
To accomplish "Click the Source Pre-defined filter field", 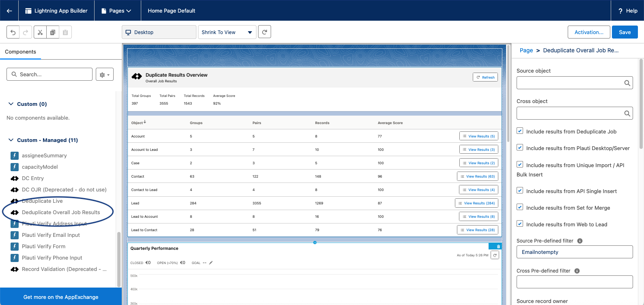I will point(575,252).
